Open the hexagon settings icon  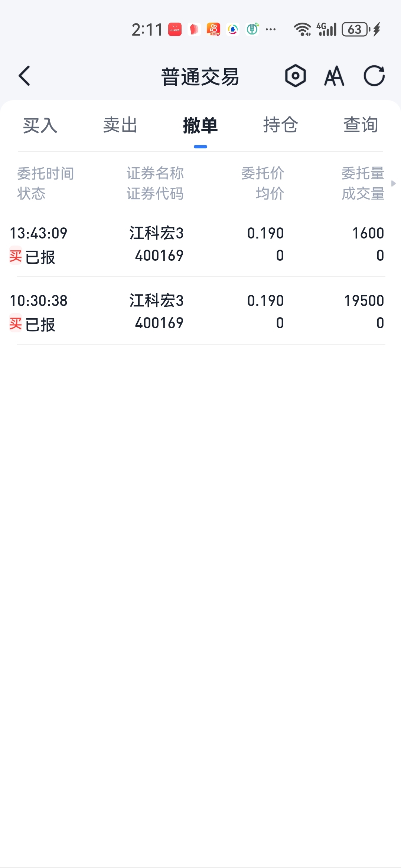(296, 76)
